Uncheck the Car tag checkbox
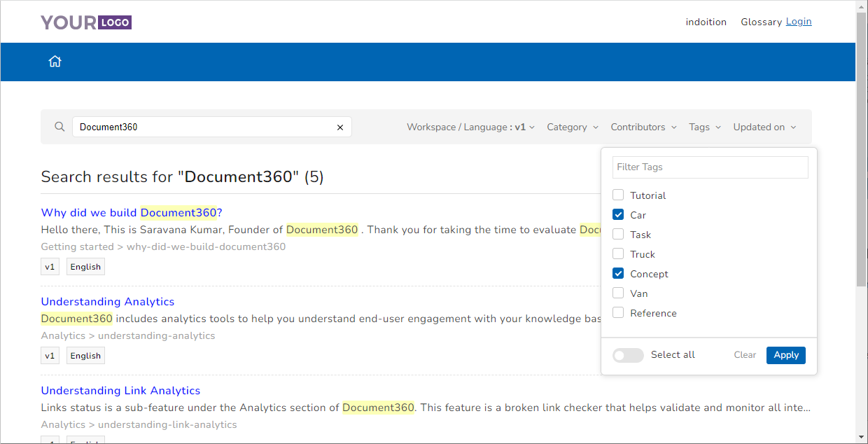The width and height of the screenshot is (868, 444). pos(618,214)
